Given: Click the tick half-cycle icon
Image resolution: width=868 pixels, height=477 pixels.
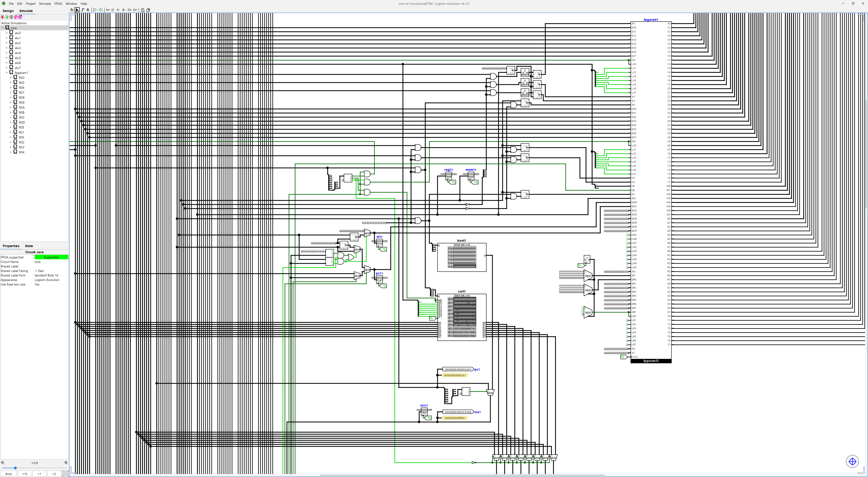Looking at the screenshot, I should (x=16, y=17).
